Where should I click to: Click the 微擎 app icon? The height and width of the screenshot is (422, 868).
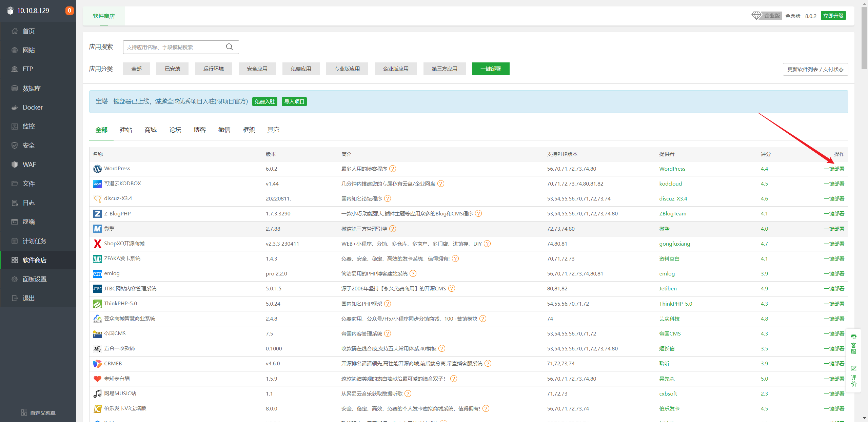(x=97, y=229)
